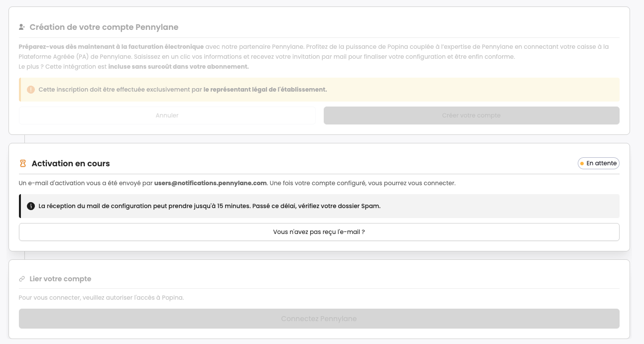Select the Activation en cours heading
The image size is (644, 344).
click(x=71, y=163)
